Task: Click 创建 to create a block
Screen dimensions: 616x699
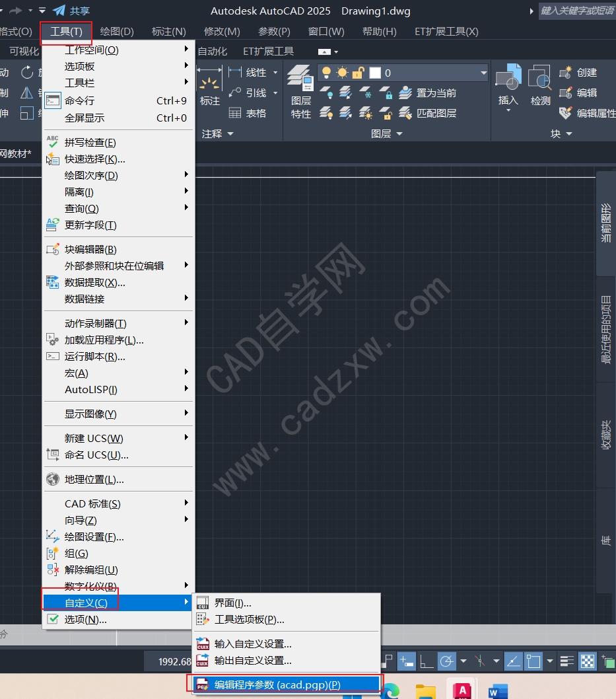Action: tap(578, 72)
